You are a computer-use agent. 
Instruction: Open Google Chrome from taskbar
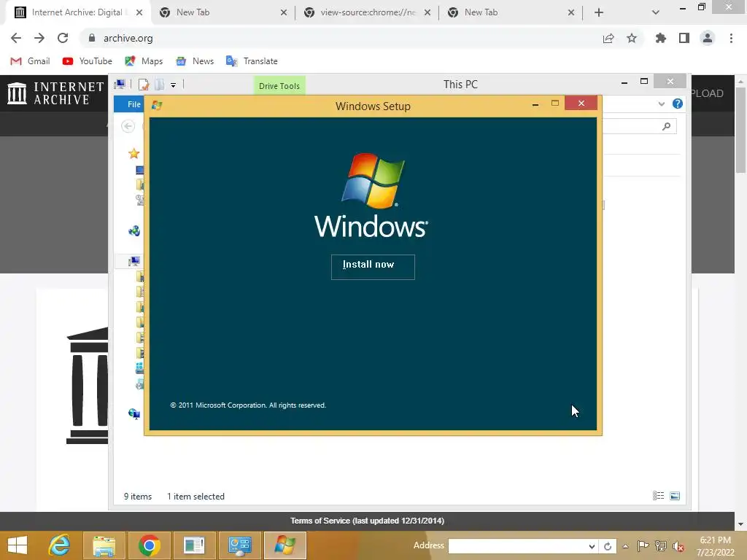pos(149,545)
